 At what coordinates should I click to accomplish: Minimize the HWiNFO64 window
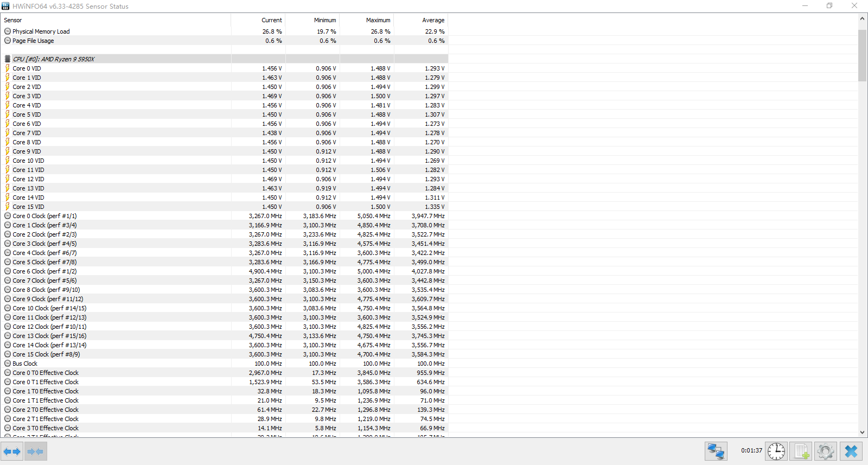805,6
